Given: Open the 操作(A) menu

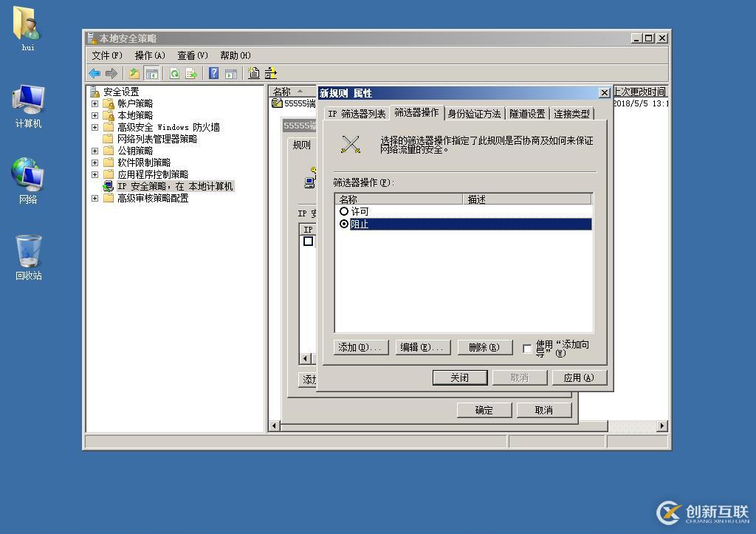Looking at the screenshot, I should [150, 55].
